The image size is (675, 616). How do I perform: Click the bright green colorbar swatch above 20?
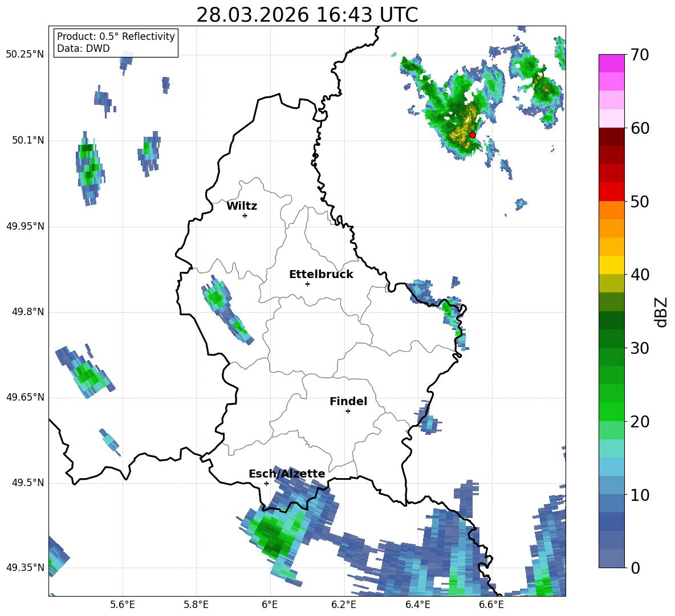point(611,411)
